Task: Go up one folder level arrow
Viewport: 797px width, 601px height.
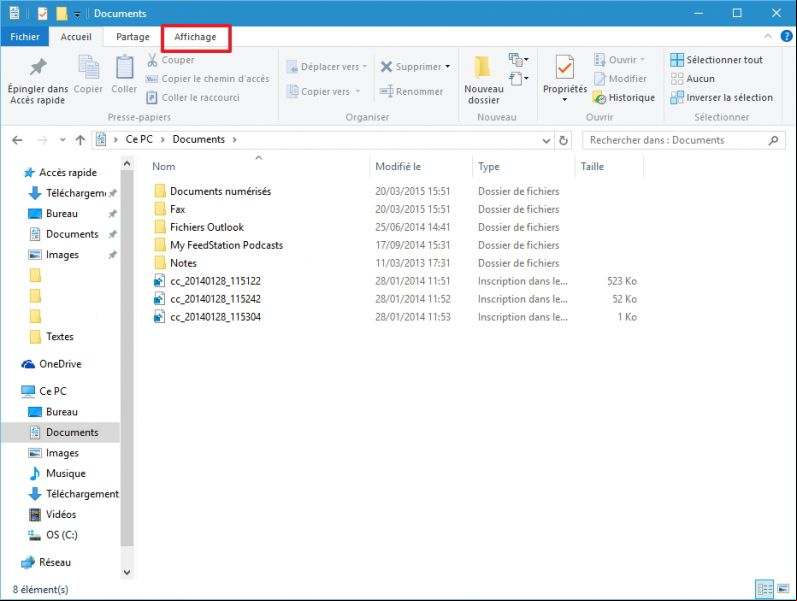Action: coord(80,140)
